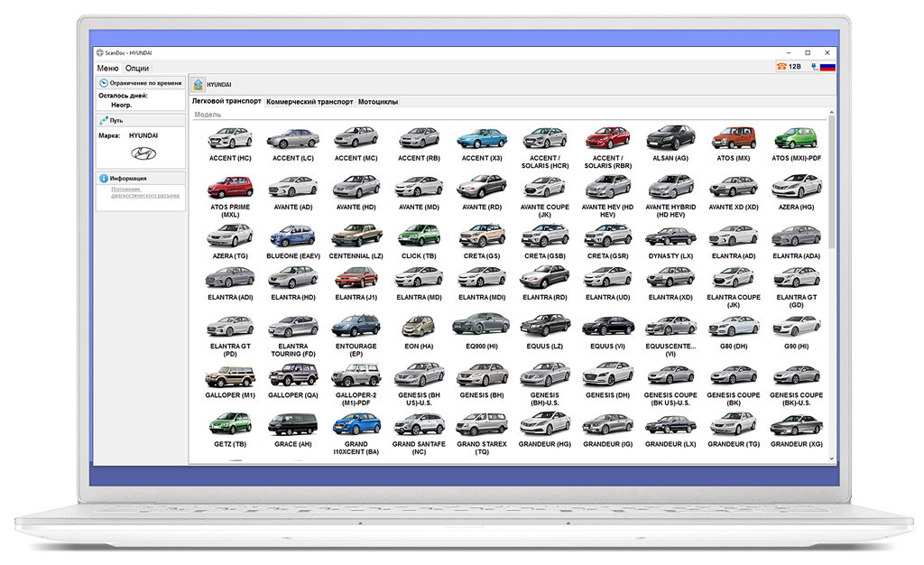Click the scrollbar down arrow
The width and height of the screenshot is (924, 565).
click(x=831, y=458)
